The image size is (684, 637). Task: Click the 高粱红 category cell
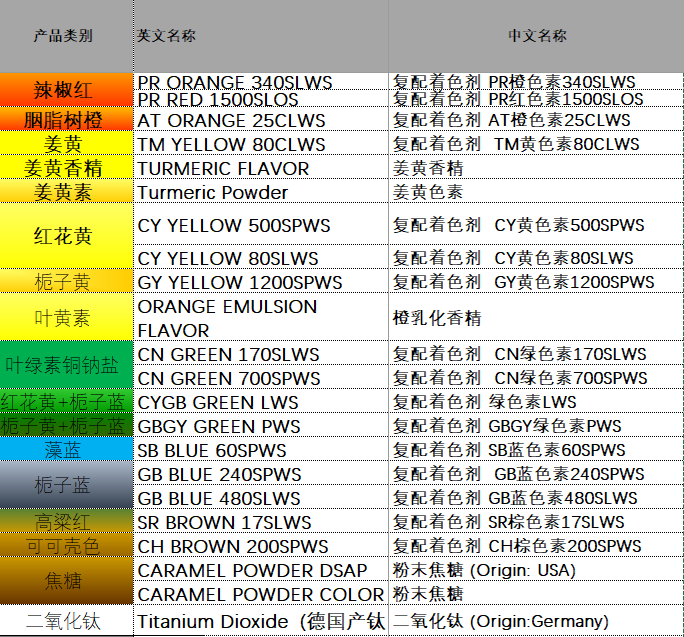(67, 521)
